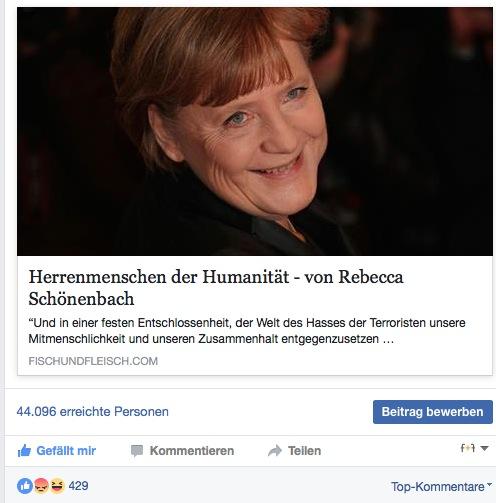The height and width of the screenshot is (503, 496).
Task: Expand the Top-Kommentare sorting dropdown
Action: click(441, 487)
